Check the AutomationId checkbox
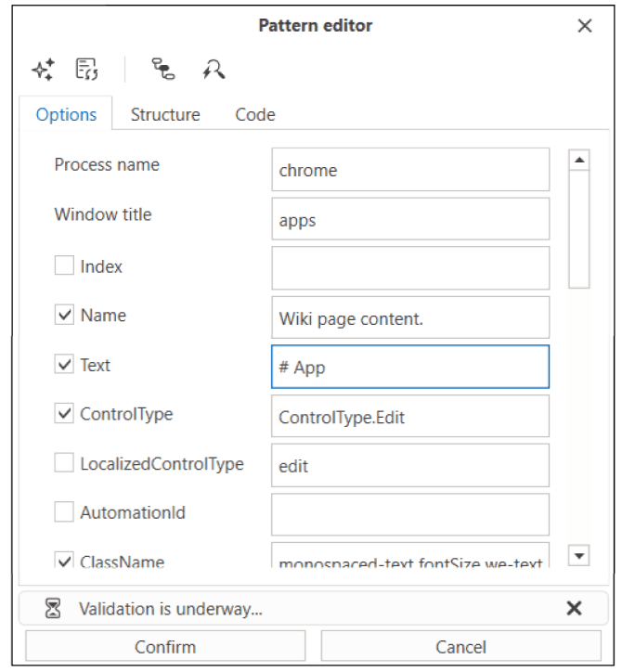 64,511
